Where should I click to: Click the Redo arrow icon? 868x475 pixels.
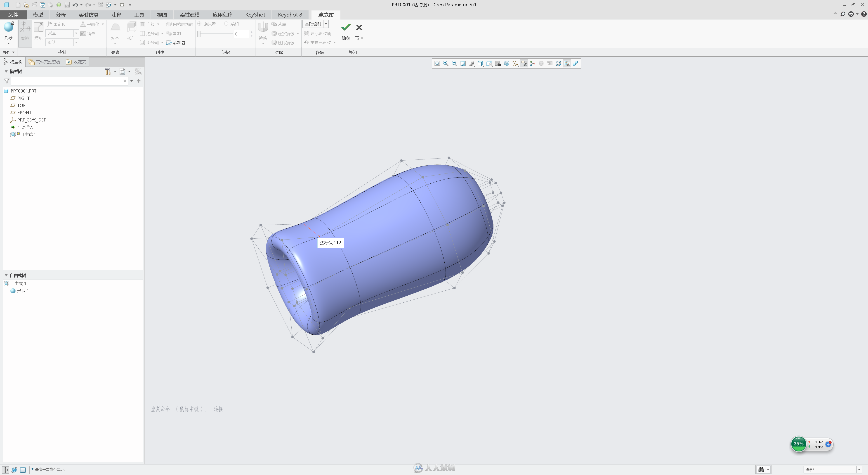point(88,5)
